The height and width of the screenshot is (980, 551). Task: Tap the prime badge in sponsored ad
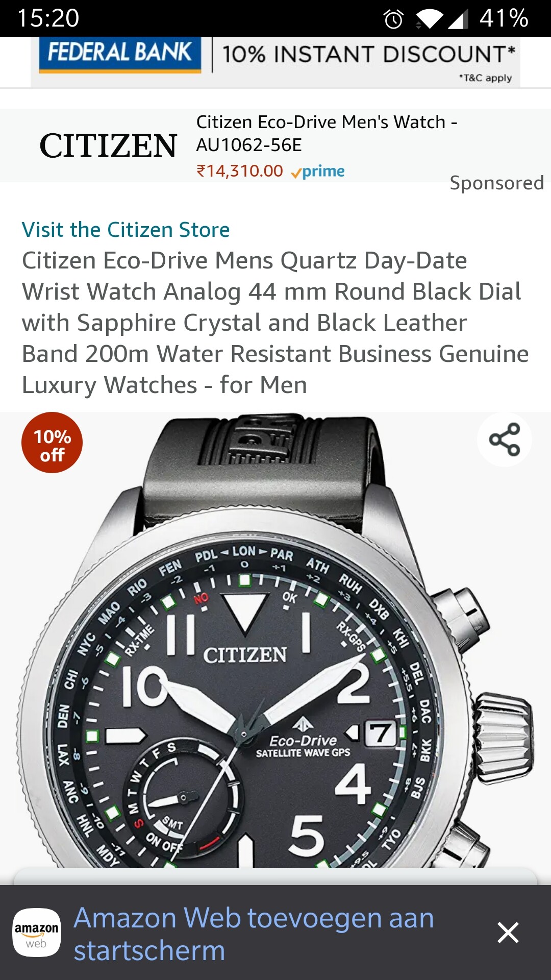click(x=318, y=171)
